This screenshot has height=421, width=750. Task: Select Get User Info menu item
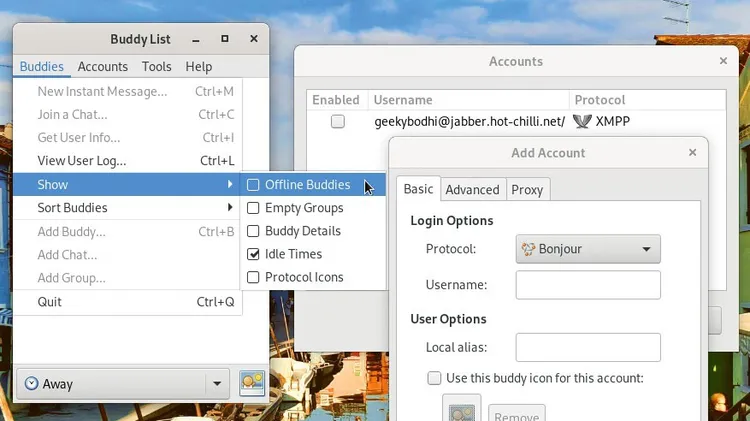(x=127, y=138)
